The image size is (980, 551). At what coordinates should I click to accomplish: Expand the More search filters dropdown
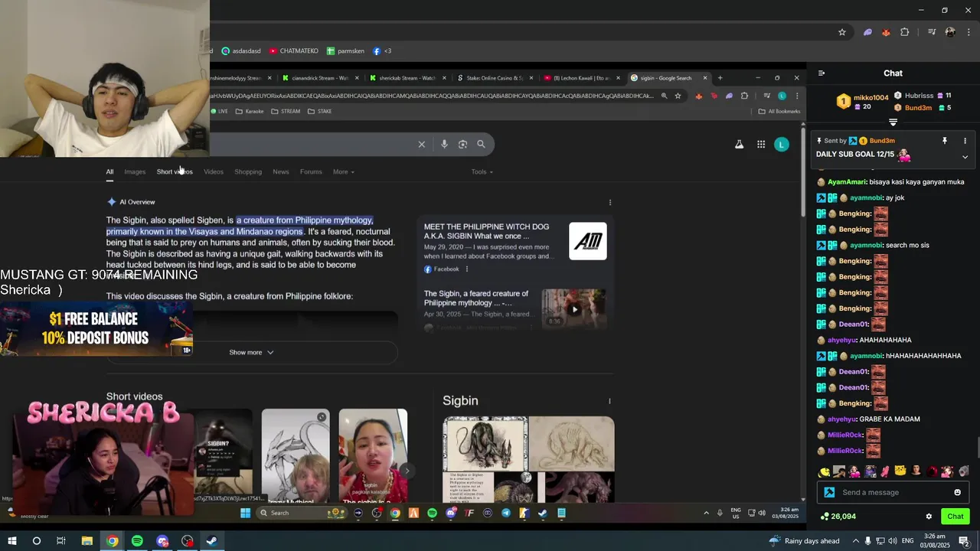click(x=344, y=171)
